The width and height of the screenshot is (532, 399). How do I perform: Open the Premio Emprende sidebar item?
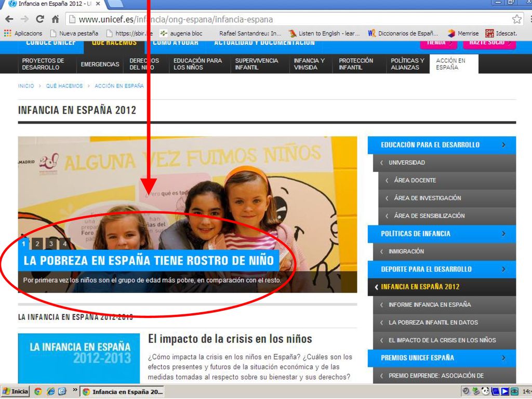tap(445, 376)
